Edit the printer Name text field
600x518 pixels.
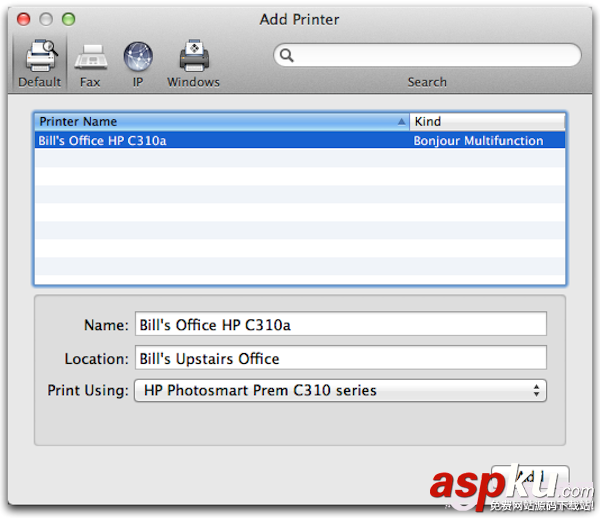(x=341, y=324)
